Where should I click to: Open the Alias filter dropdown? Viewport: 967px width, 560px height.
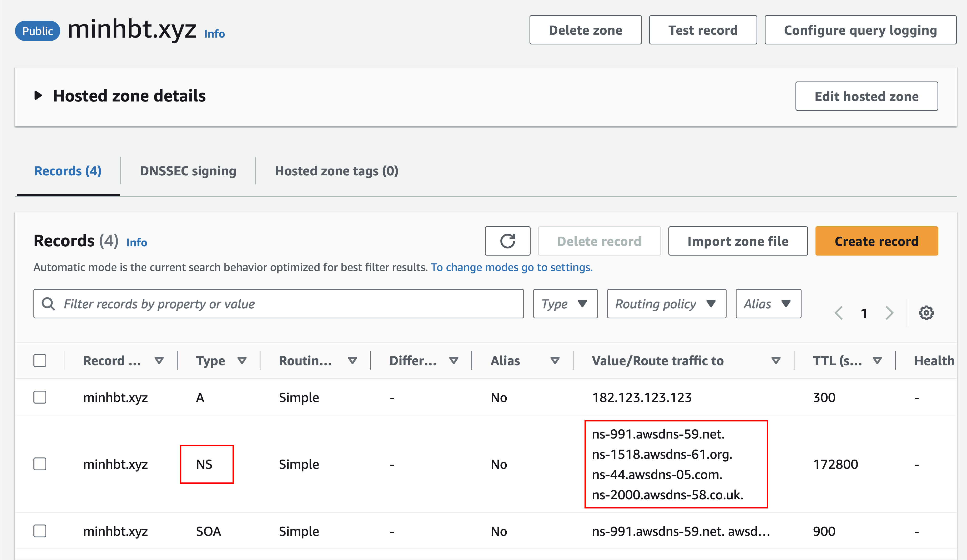(768, 304)
